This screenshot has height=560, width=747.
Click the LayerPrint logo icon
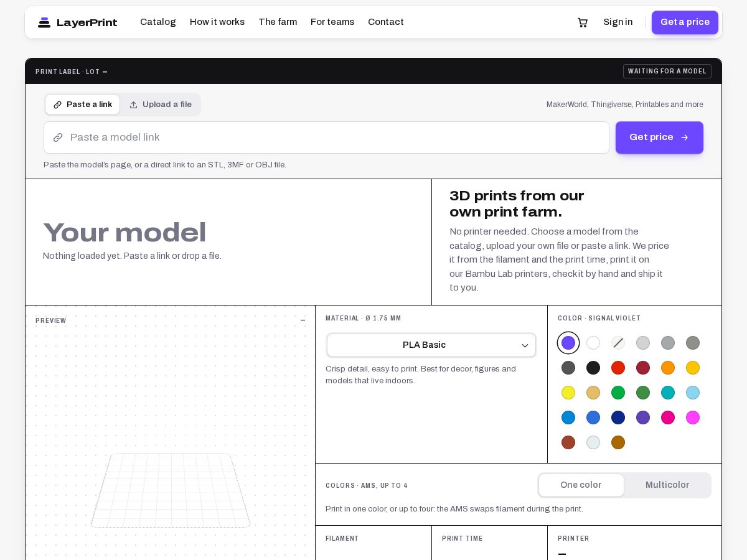44,22
